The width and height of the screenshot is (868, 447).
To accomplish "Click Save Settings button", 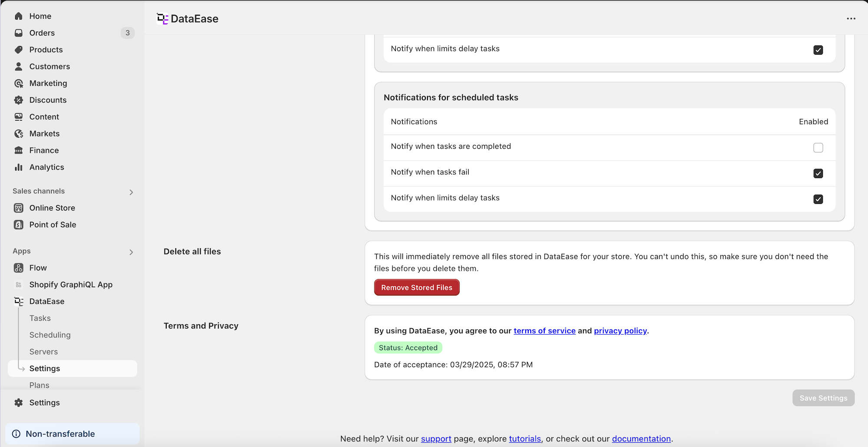I will click(823, 398).
